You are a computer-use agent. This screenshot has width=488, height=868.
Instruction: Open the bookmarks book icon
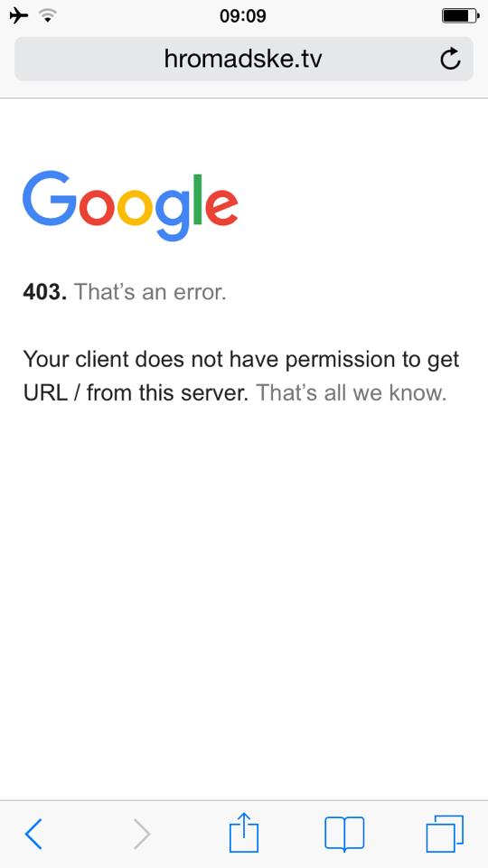pos(344,833)
